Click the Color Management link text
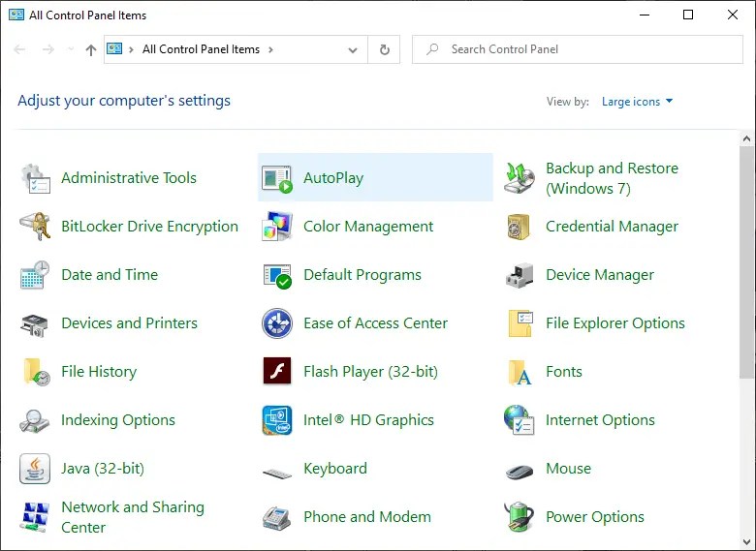 click(x=368, y=227)
